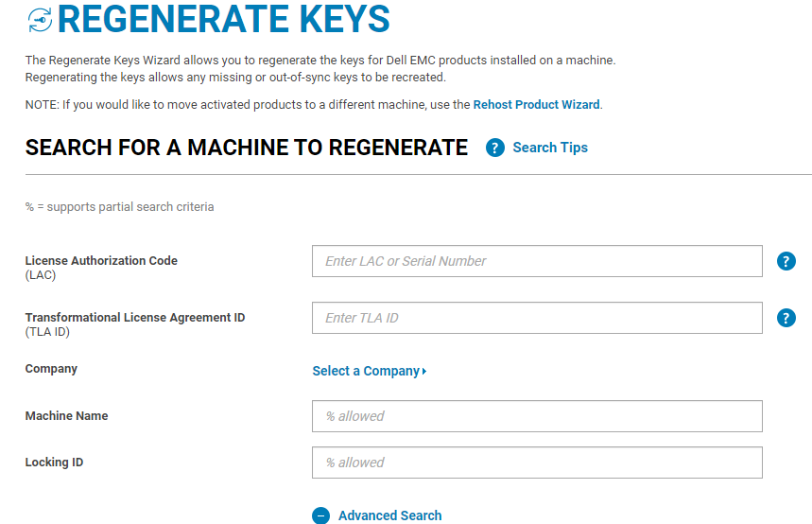The image size is (812, 524).
Task: Click the REGENERATE KEYS page heading
Action: tap(224, 20)
